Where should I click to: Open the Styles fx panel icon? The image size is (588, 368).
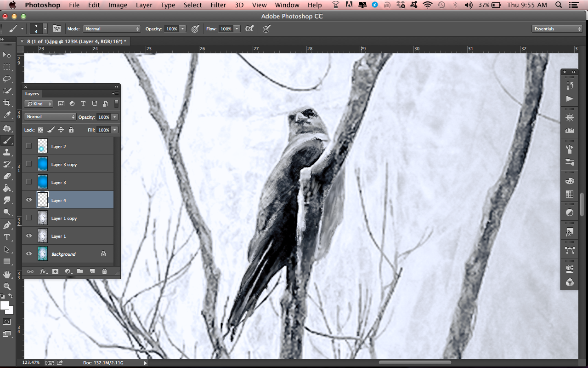click(x=570, y=233)
